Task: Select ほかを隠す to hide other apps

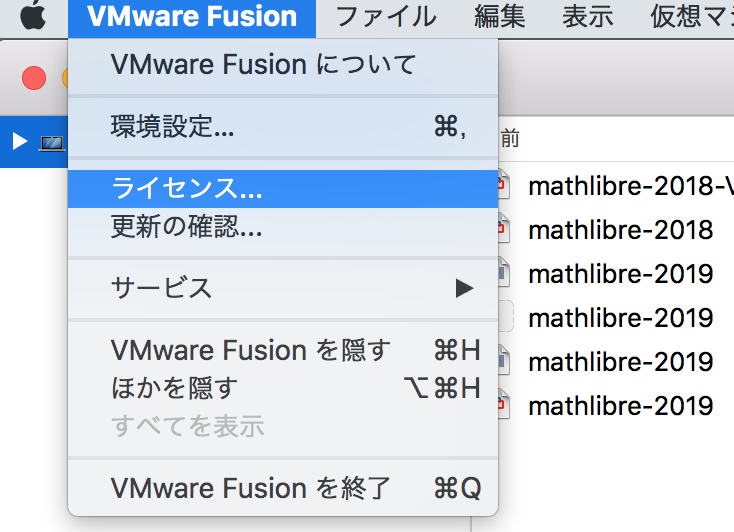Action: pos(175,387)
